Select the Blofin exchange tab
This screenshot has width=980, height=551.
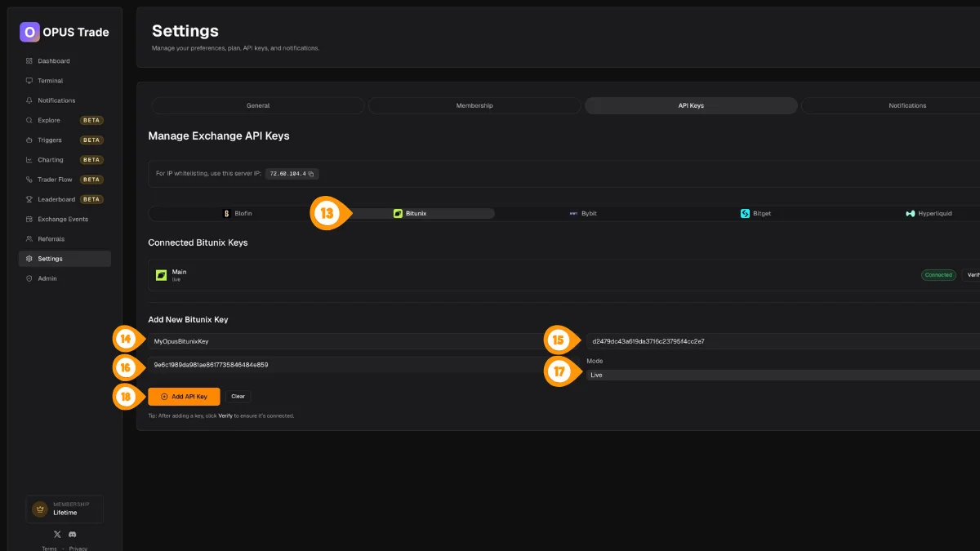tap(237, 213)
